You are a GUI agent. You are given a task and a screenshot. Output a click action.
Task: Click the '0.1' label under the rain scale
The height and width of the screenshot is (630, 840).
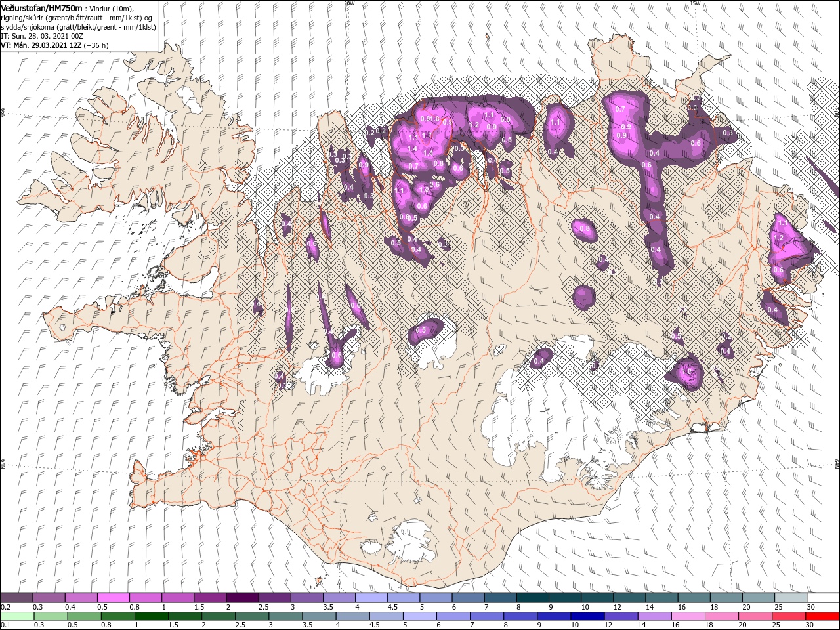point(5,625)
